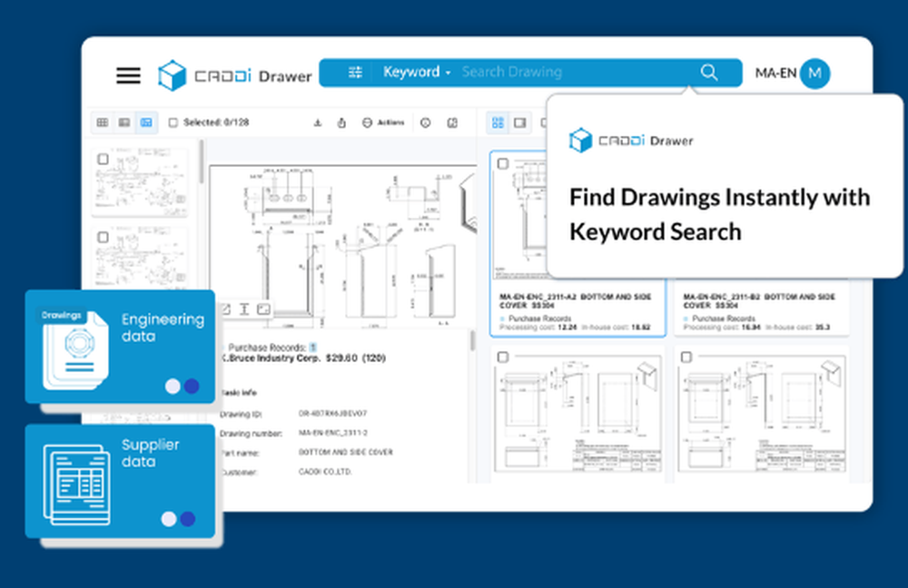
Task: Open the Actions menu
Action: point(383,122)
